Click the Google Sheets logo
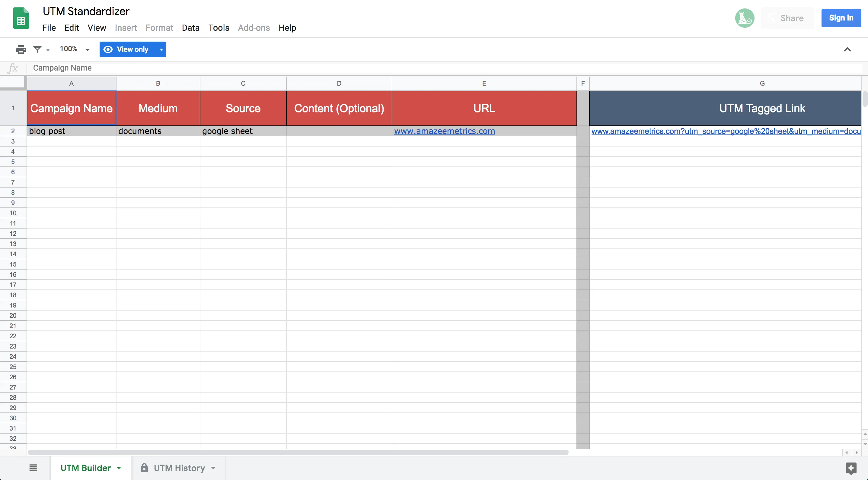This screenshot has width=868, height=480. [x=21, y=18]
